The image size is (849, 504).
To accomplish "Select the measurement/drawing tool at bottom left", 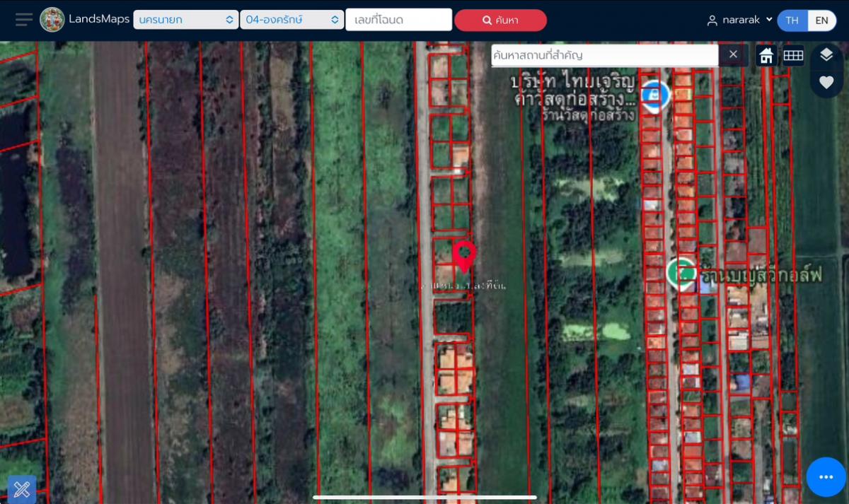I will click(21, 488).
